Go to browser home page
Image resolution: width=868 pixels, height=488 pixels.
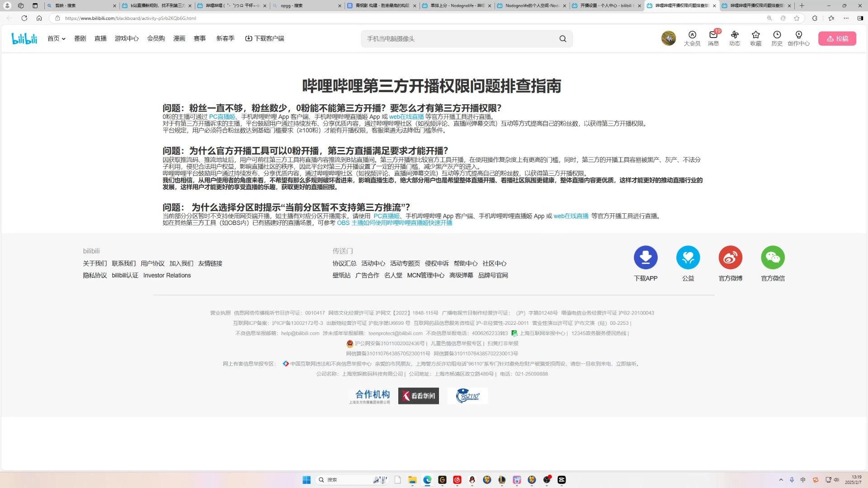(39, 18)
